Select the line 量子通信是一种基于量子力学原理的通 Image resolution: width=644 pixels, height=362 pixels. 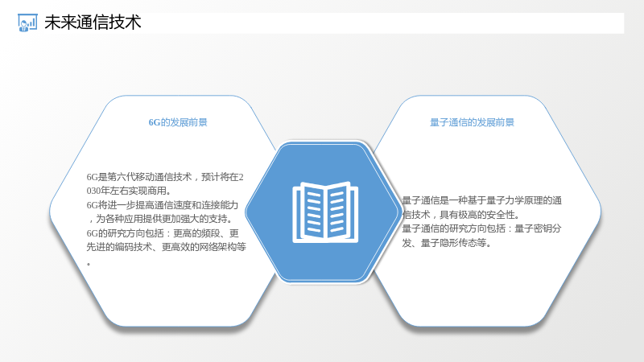(481, 200)
